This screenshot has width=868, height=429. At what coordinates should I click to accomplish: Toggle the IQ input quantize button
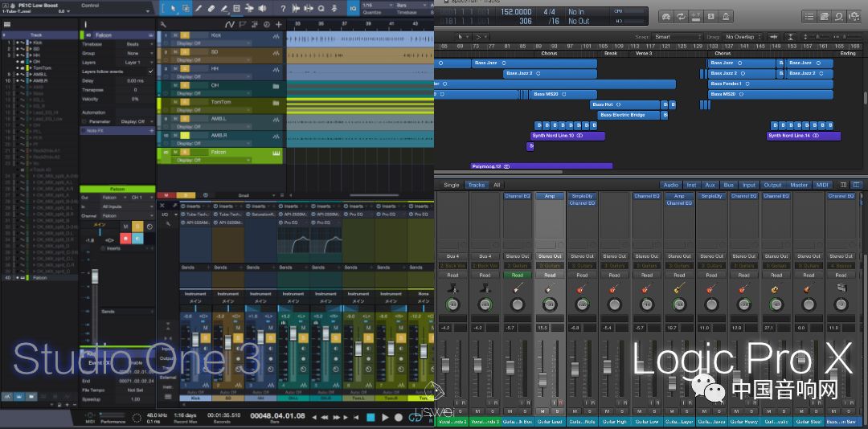[x=353, y=8]
